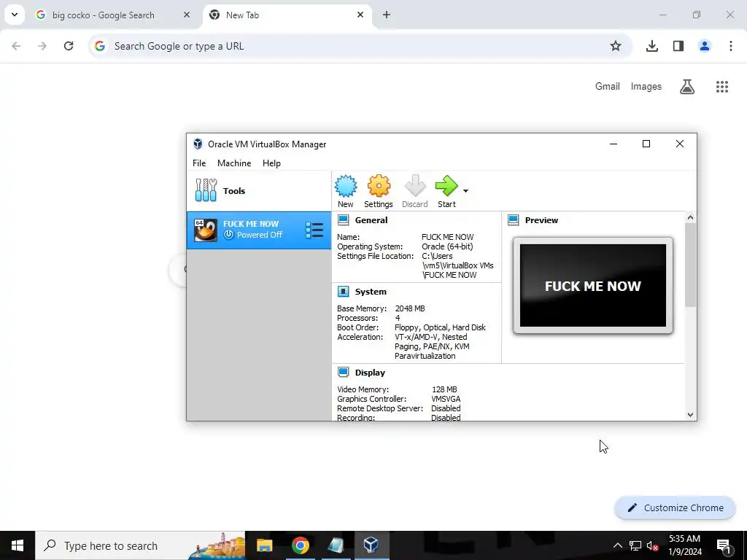Image resolution: width=747 pixels, height=560 pixels.
Task: Close the New Tab tab
Action: click(360, 15)
